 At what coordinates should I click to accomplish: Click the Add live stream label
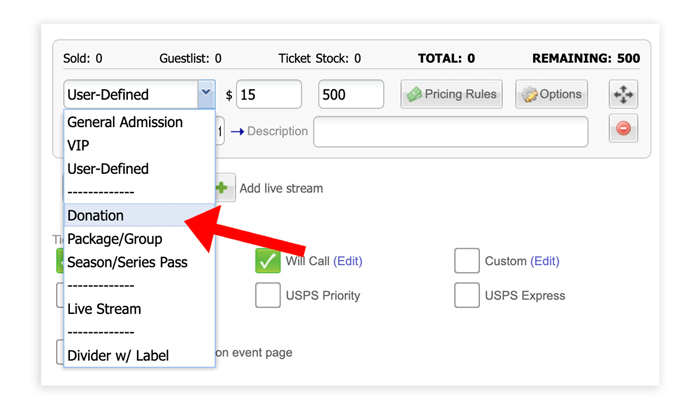[x=281, y=188]
